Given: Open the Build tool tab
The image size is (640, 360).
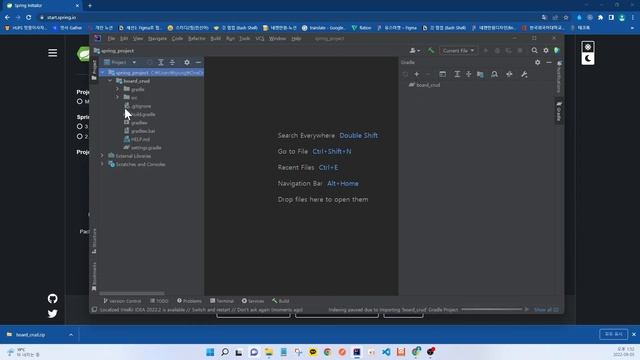Looking at the screenshot, I should point(281,301).
